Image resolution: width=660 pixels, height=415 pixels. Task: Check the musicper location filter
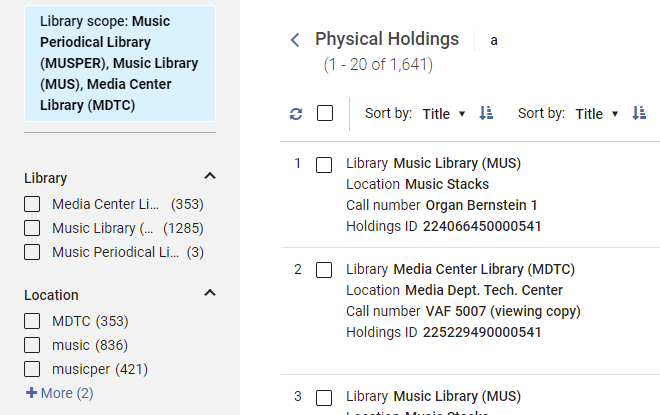pos(32,369)
